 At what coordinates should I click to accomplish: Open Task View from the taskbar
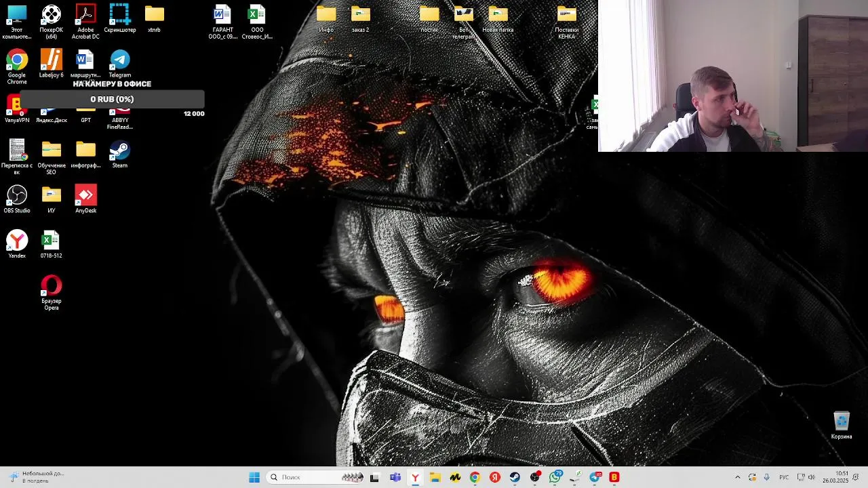374,477
